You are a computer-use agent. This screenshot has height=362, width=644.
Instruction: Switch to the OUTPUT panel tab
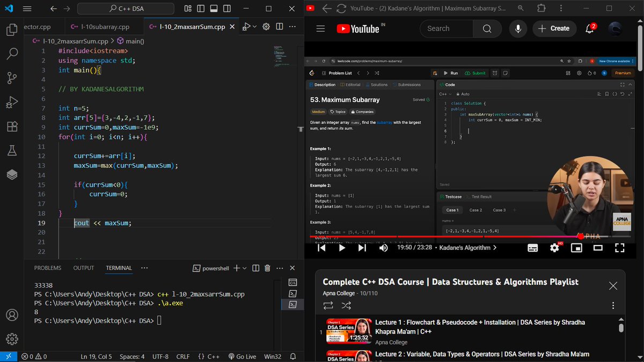tap(84, 268)
